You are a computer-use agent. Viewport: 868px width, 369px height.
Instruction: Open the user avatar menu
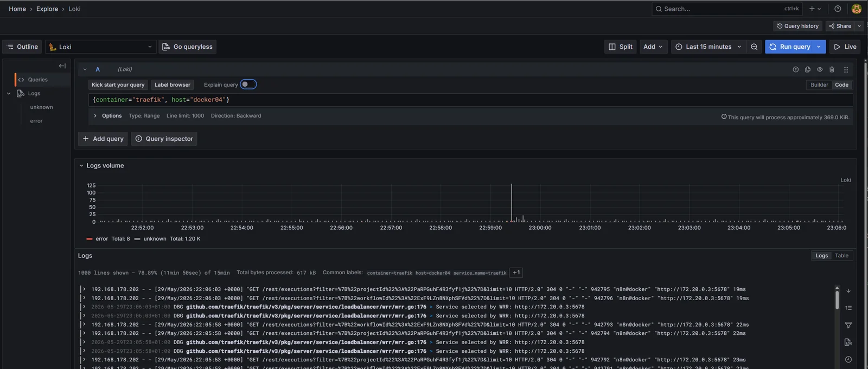click(x=857, y=9)
